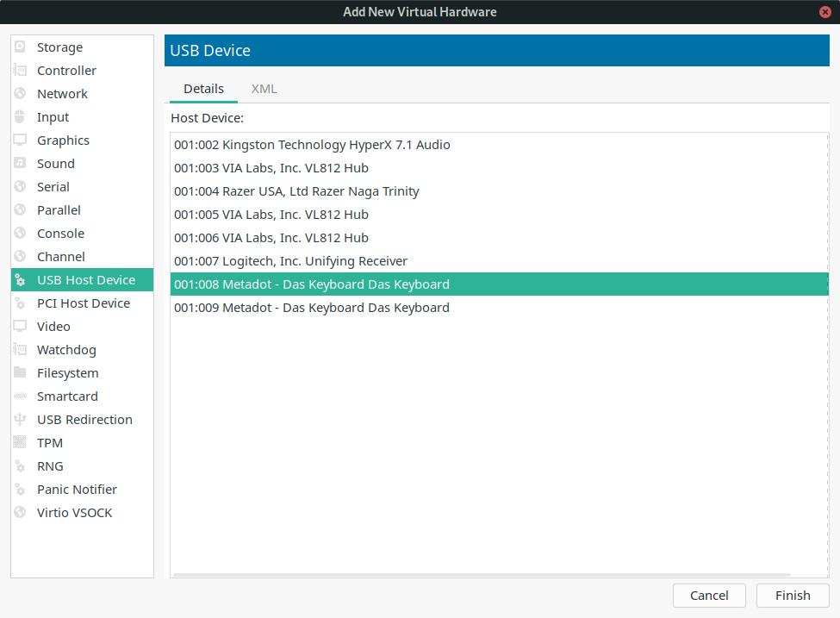
Task: Click the Filesystem folder icon
Action: tap(20, 372)
